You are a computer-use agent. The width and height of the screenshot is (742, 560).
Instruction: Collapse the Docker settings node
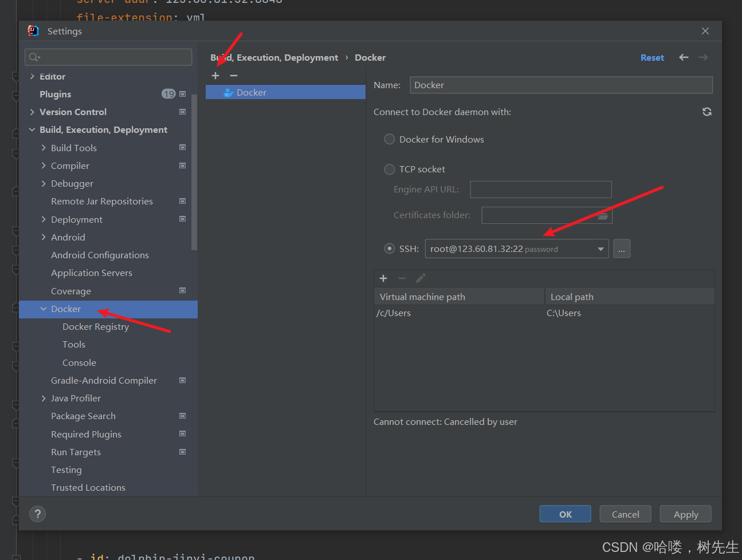click(44, 309)
